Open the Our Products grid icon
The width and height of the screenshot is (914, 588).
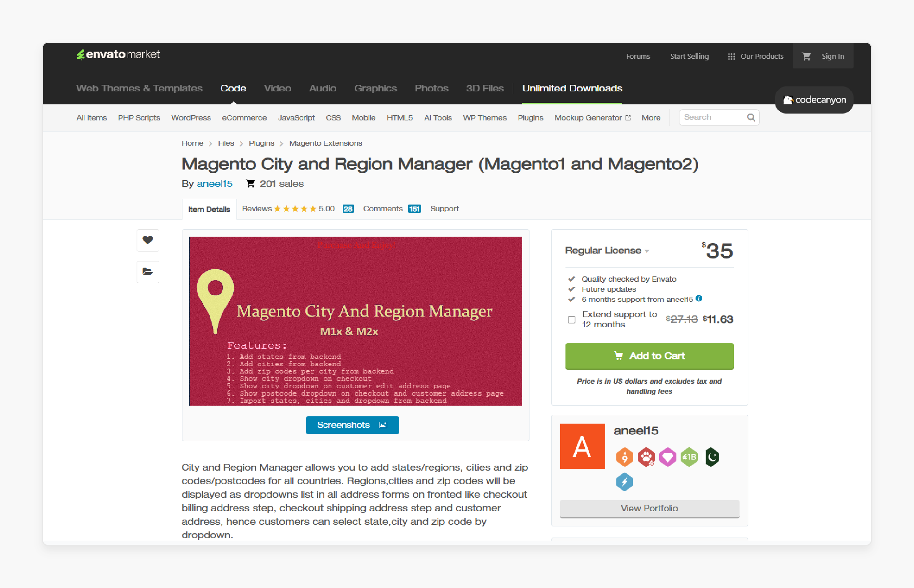[731, 56]
